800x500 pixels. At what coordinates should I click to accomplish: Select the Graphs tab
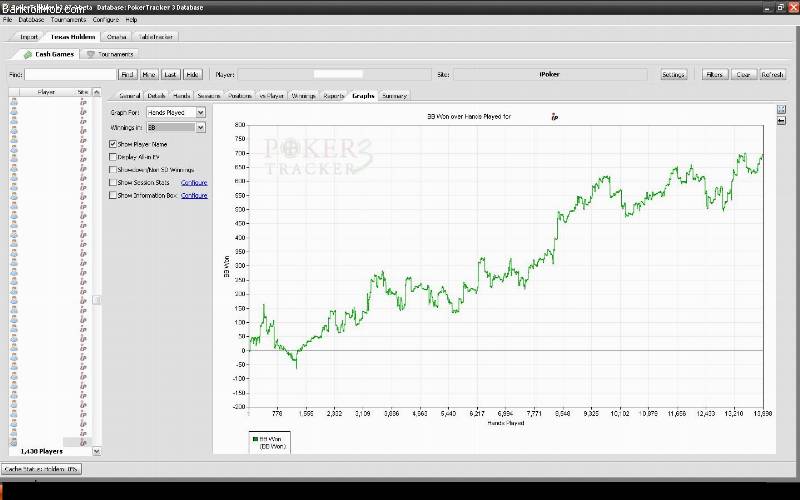(363, 96)
